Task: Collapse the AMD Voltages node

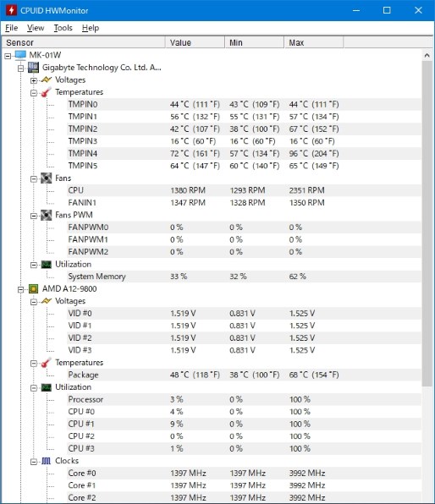Action: pos(34,302)
